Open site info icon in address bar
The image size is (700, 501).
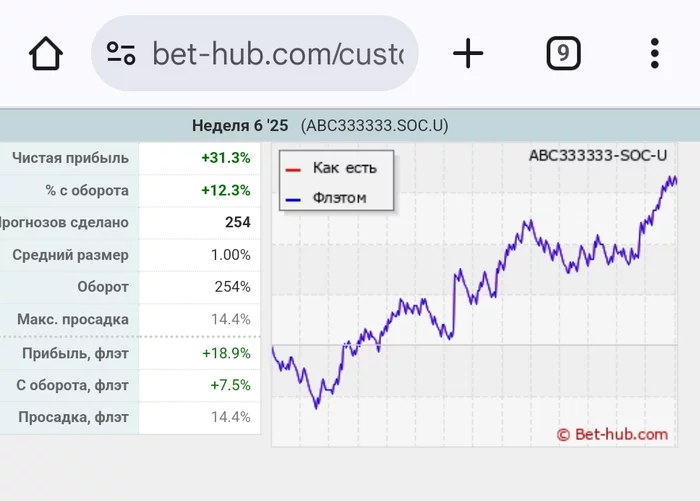click(121, 54)
